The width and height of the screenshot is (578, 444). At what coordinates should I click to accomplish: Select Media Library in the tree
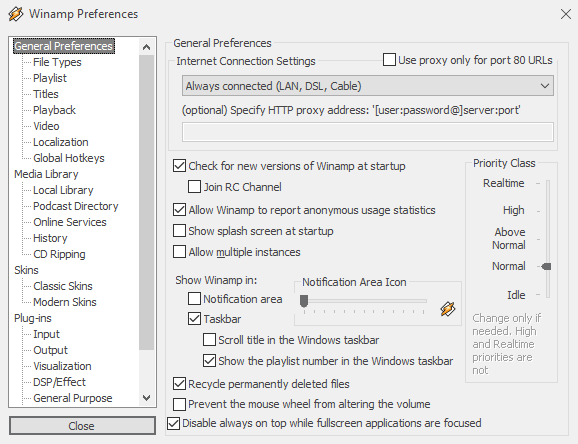tap(46, 174)
